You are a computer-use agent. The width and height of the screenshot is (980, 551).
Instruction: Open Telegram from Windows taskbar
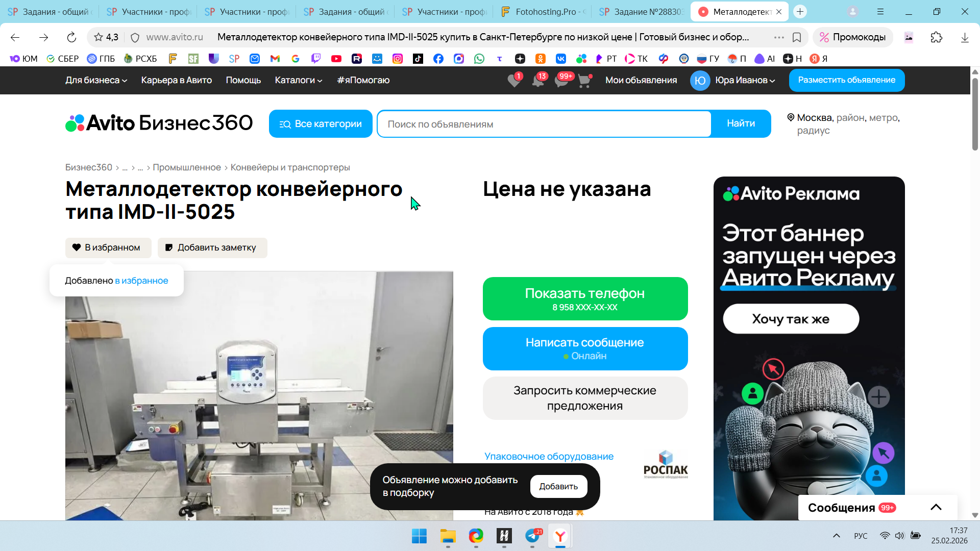[x=532, y=536]
